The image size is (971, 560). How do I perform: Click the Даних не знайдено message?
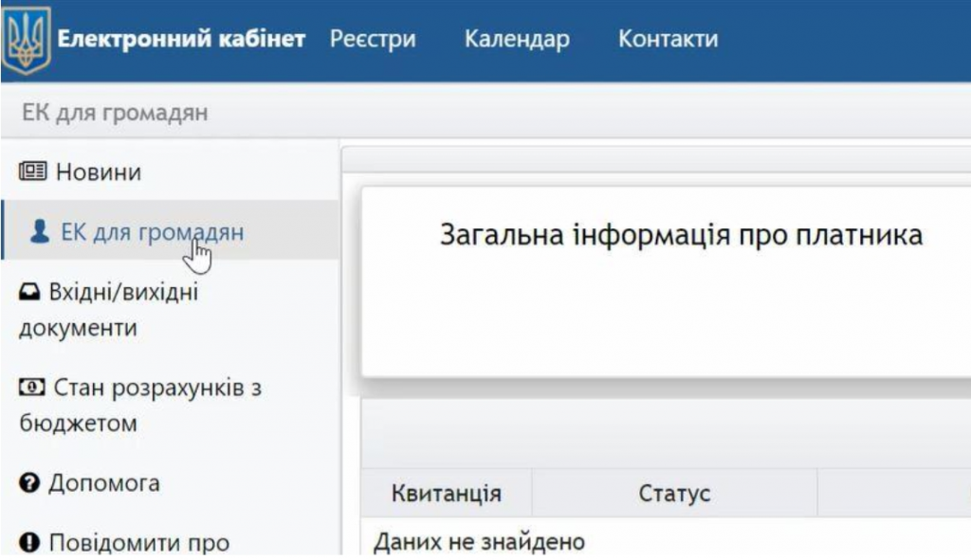[479, 541]
